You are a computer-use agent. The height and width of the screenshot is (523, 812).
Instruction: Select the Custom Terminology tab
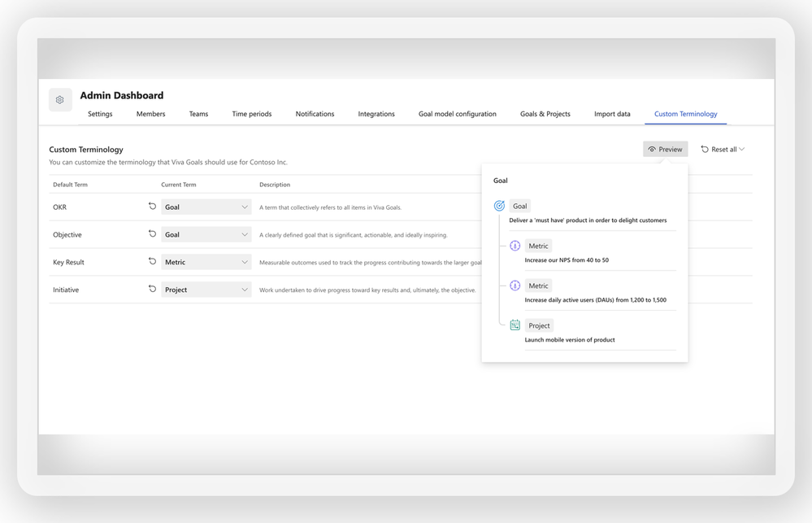(x=686, y=114)
